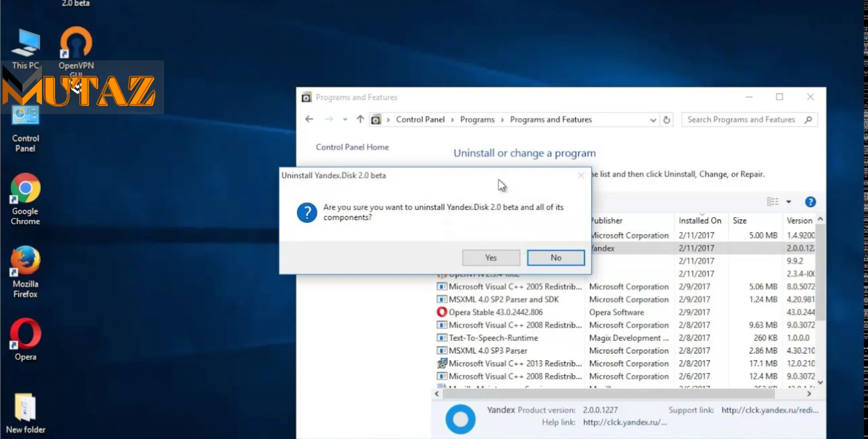Go forward in Programs and Features
Screen dimensions: 868x439
click(x=329, y=119)
